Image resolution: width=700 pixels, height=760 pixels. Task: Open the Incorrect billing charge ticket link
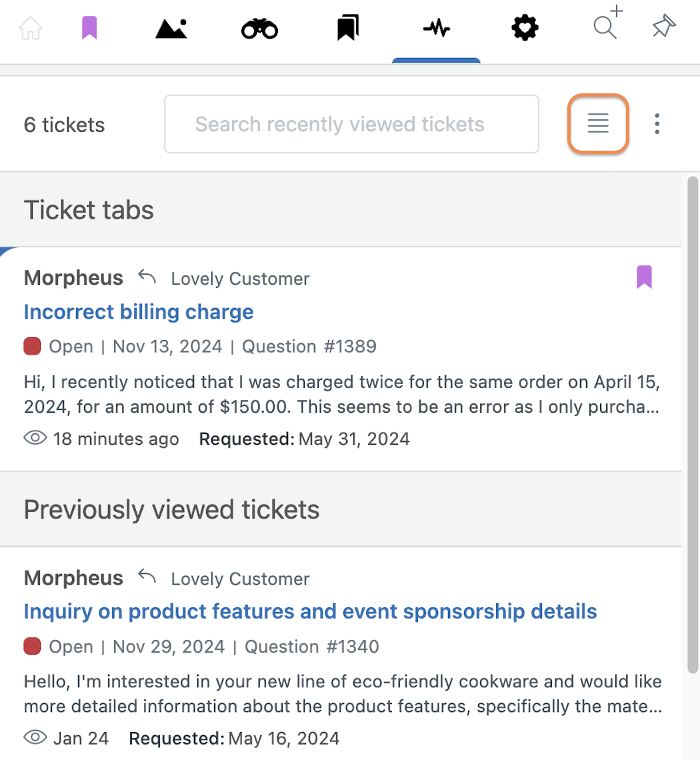click(139, 311)
